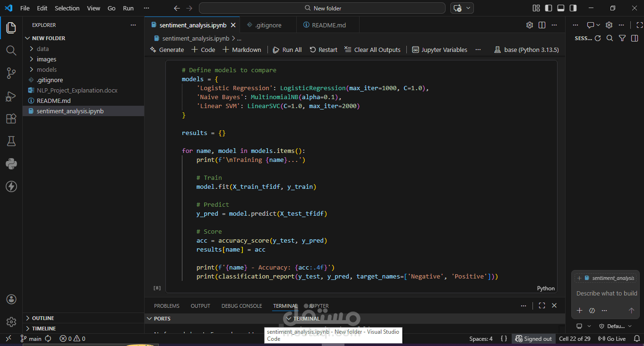This screenshot has height=346, width=644.
Task: Maximize the bottom panel size
Action: (542, 305)
